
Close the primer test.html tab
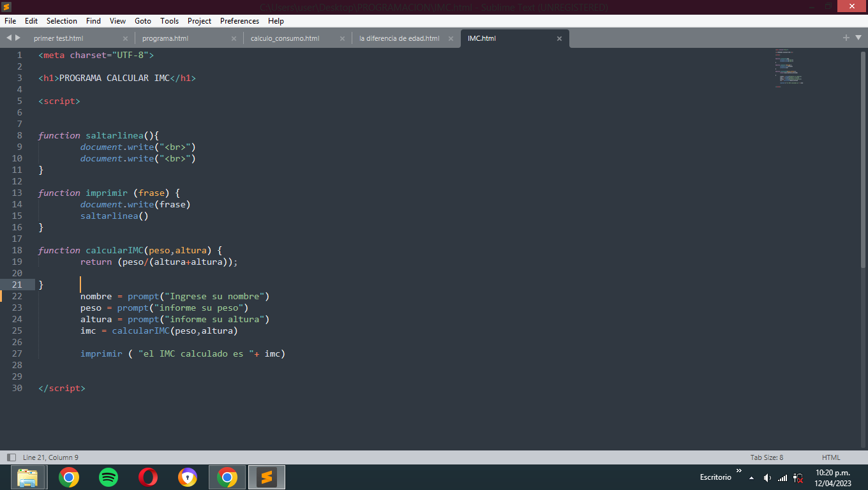coord(125,38)
